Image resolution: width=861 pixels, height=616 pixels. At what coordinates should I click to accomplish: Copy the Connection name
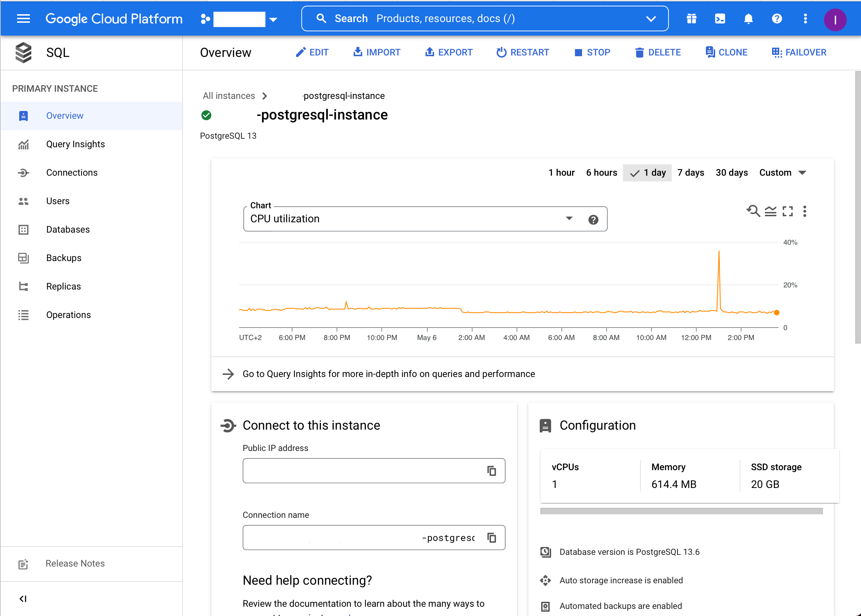coord(492,537)
